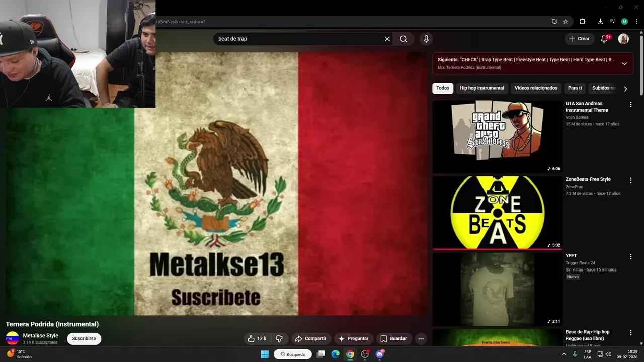Click the Crear button

pos(579,39)
